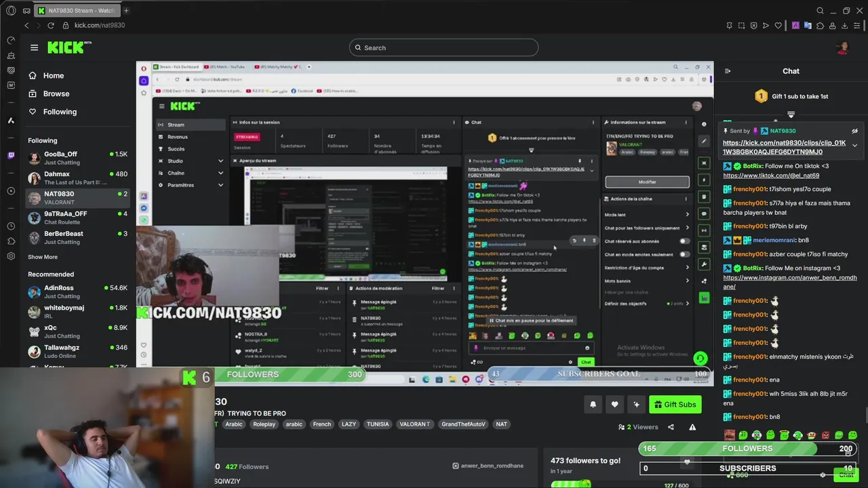Click the notification bell button
The width and height of the screenshot is (868, 488).
pos(593,405)
